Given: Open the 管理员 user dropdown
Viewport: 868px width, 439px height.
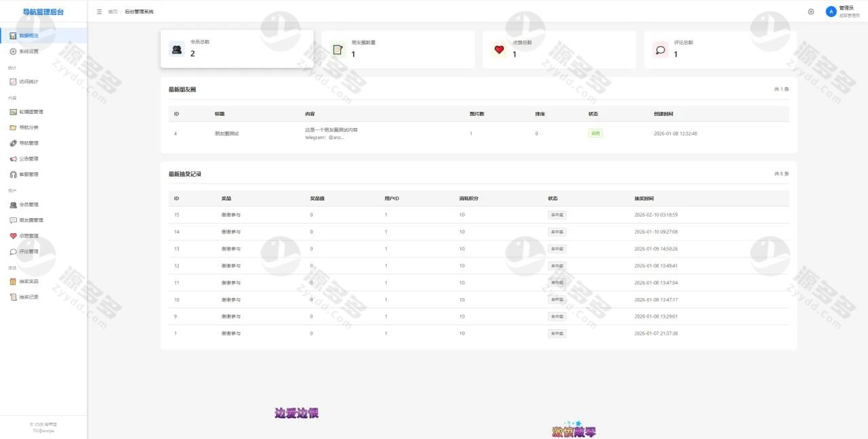Looking at the screenshot, I should pos(849,12).
